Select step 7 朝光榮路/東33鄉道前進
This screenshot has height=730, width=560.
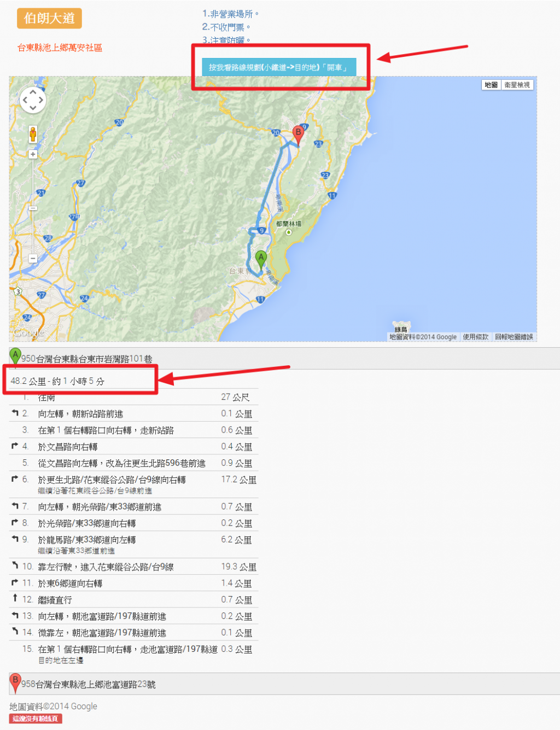tap(134, 506)
